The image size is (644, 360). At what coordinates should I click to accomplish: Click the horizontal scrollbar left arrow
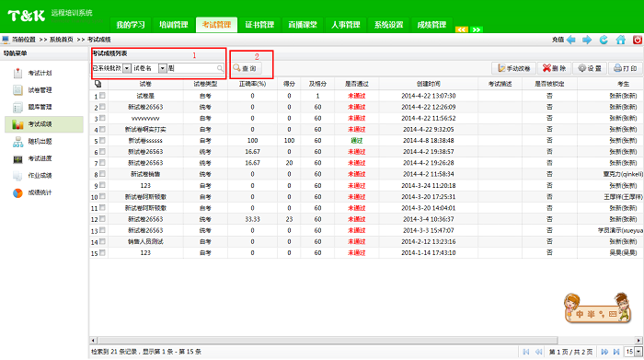[93, 341]
